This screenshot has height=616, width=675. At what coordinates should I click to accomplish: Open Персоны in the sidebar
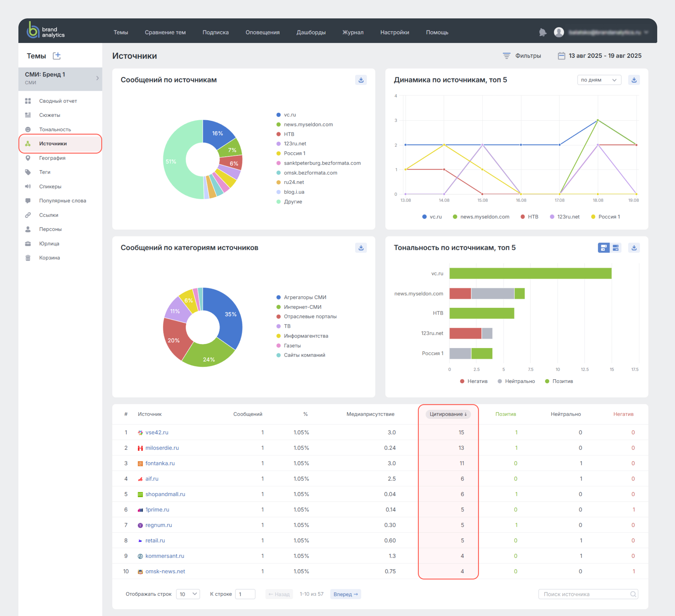tap(50, 229)
